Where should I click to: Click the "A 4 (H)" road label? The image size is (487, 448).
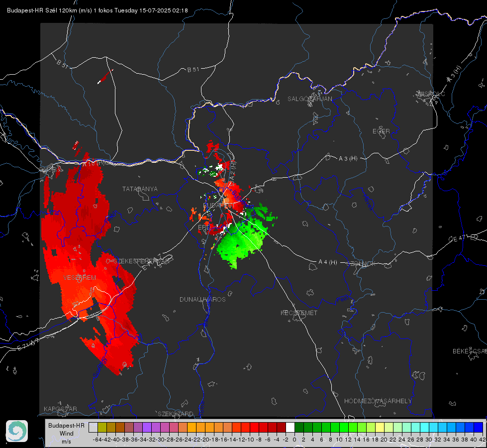tap(328, 262)
